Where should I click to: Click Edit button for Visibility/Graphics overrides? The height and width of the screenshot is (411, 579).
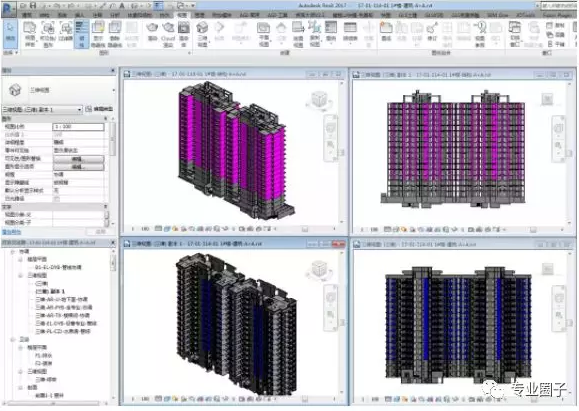tap(79, 159)
